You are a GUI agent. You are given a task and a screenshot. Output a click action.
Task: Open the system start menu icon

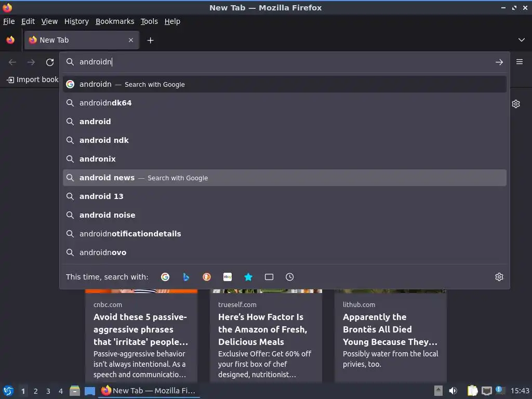pyautogui.click(x=8, y=391)
